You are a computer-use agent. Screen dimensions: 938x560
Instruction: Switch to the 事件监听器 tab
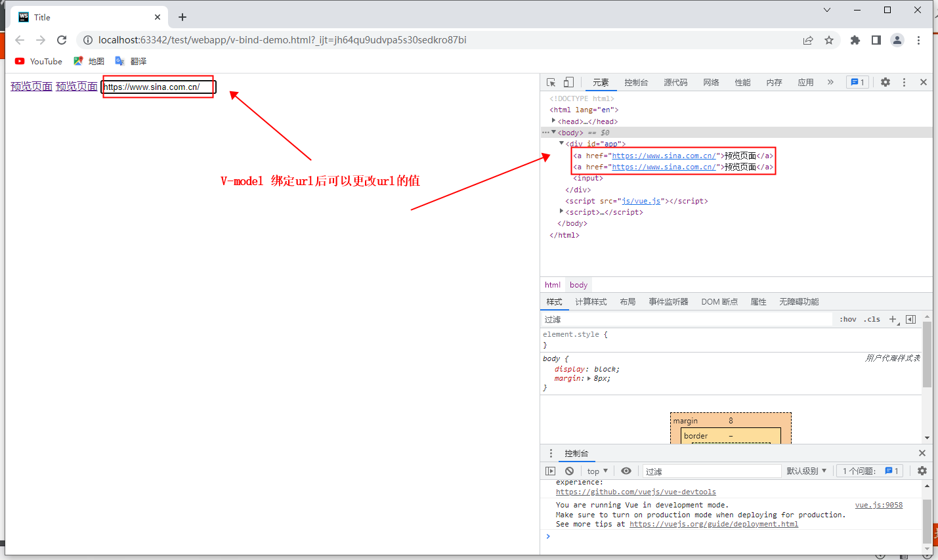coord(668,302)
